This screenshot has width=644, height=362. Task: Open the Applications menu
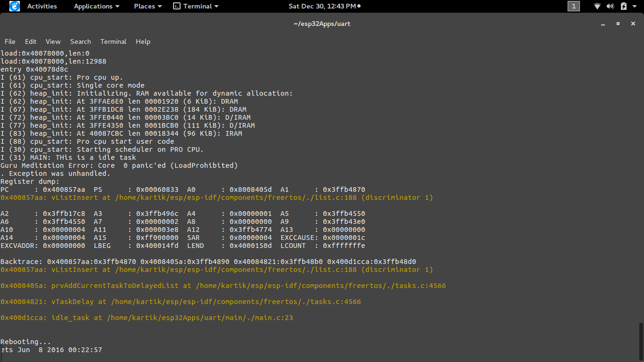pyautogui.click(x=97, y=6)
